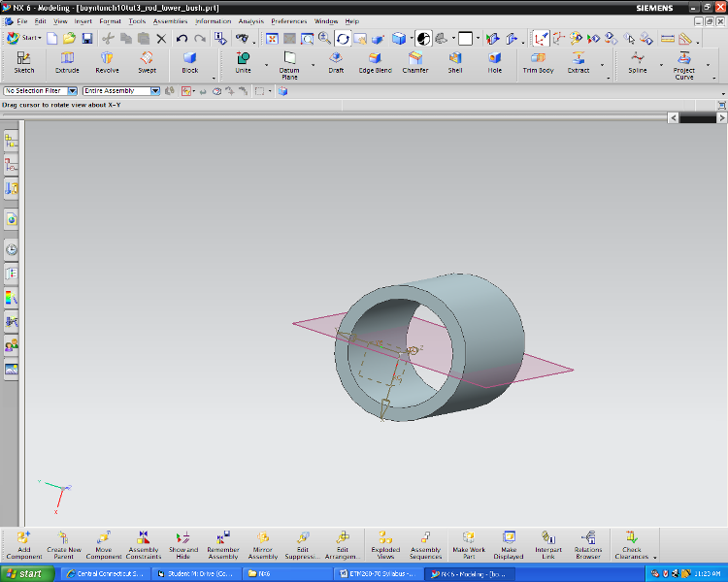Open the History clock tab in sidebar

tap(12, 249)
